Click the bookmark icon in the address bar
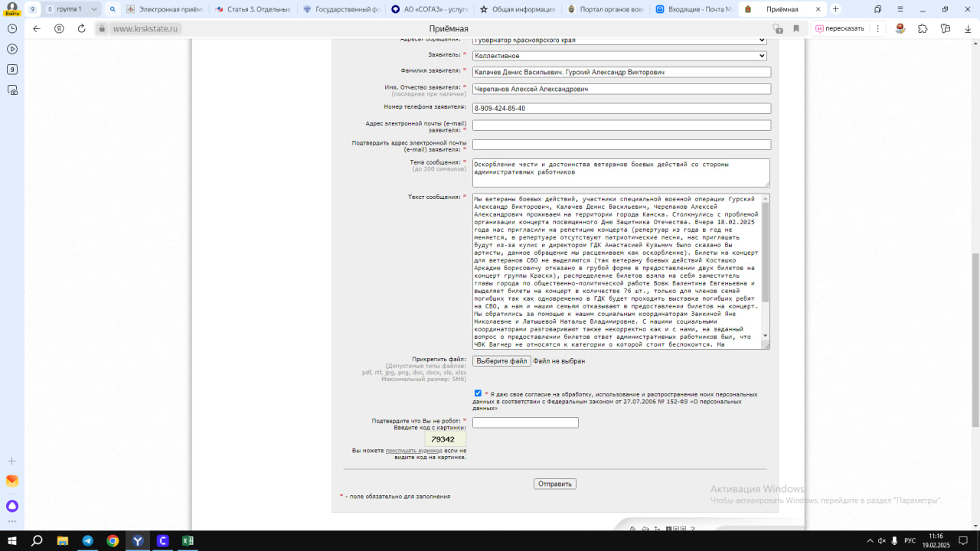This screenshot has height=551, width=980. pyautogui.click(x=796, y=28)
